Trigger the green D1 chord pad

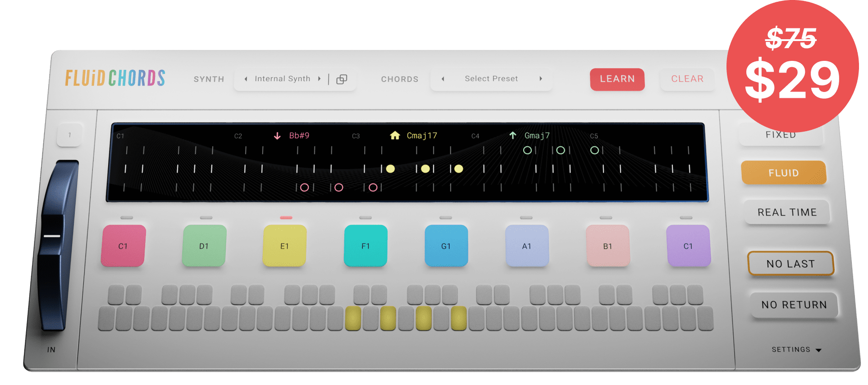pyautogui.click(x=204, y=246)
